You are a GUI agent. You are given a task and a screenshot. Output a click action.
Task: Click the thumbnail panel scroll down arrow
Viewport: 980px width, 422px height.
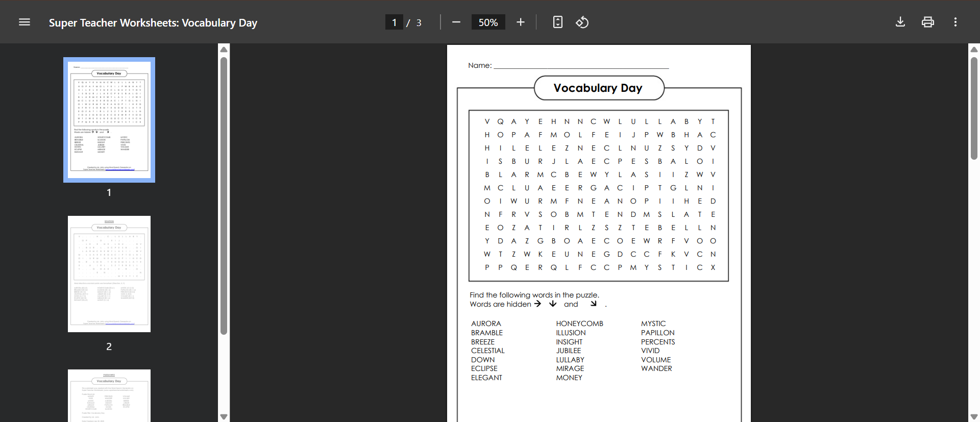click(224, 416)
